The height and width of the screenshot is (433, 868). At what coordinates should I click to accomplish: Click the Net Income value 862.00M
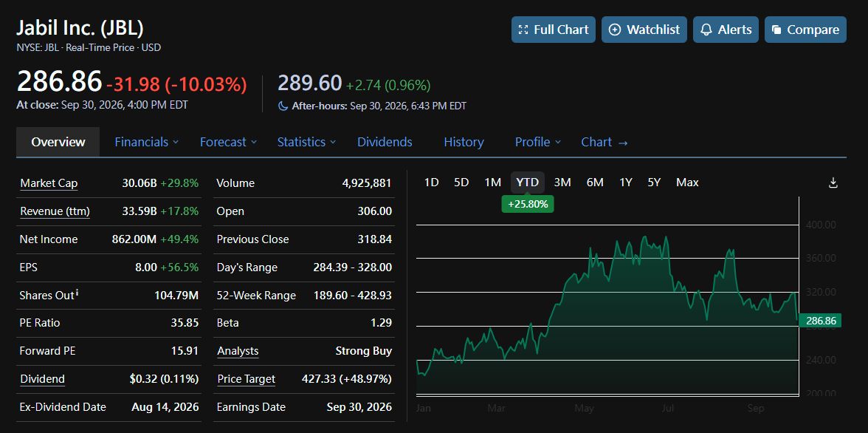point(134,239)
